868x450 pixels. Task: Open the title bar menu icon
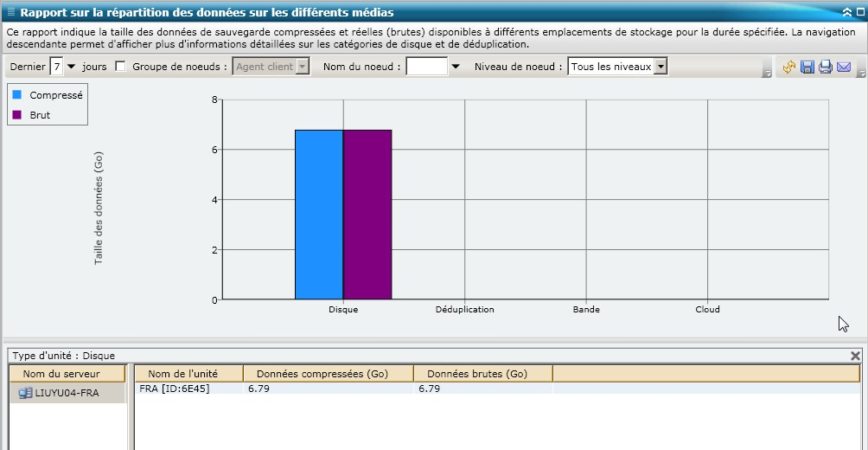tap(11, 11)
